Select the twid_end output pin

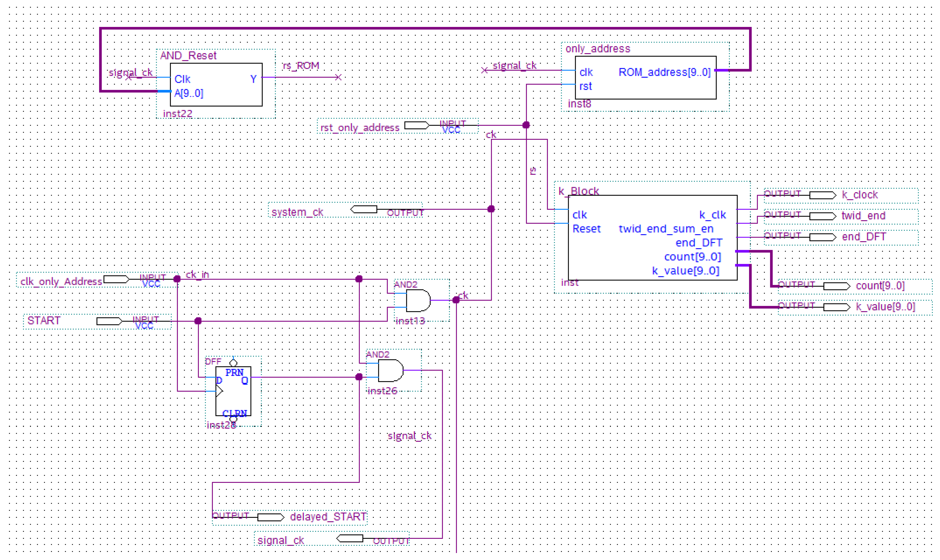point(823,216)
